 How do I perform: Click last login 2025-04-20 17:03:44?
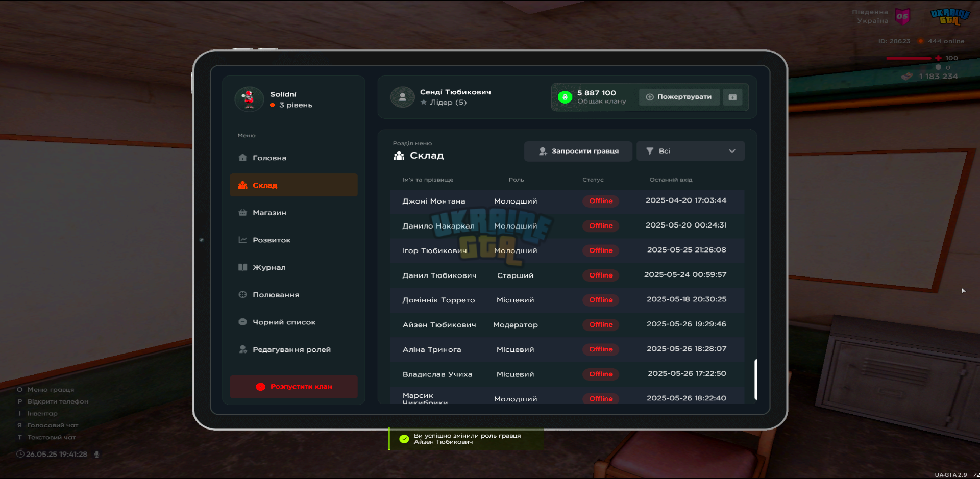pyautogui.click(x=686, y=200)
